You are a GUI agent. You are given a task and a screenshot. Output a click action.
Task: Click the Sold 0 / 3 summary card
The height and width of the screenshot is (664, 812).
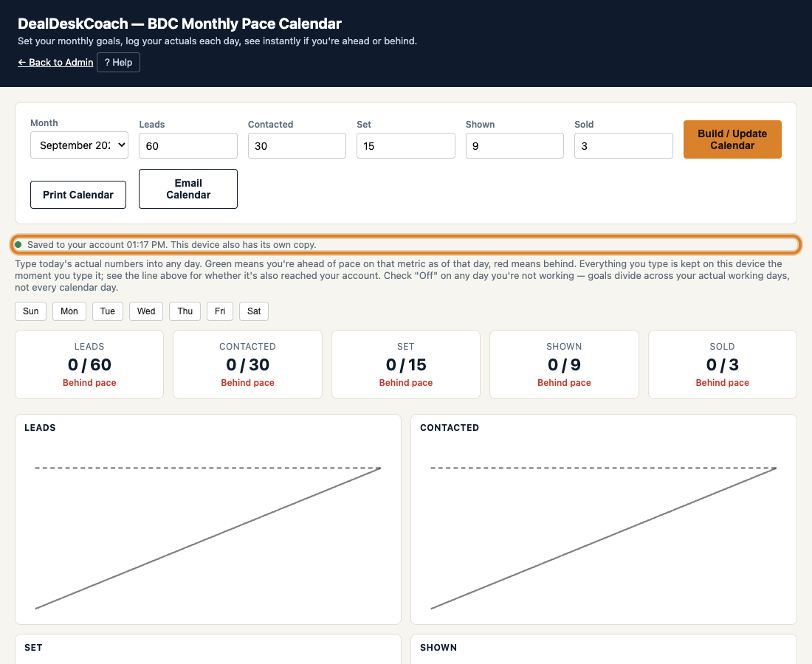click(723, 365)
